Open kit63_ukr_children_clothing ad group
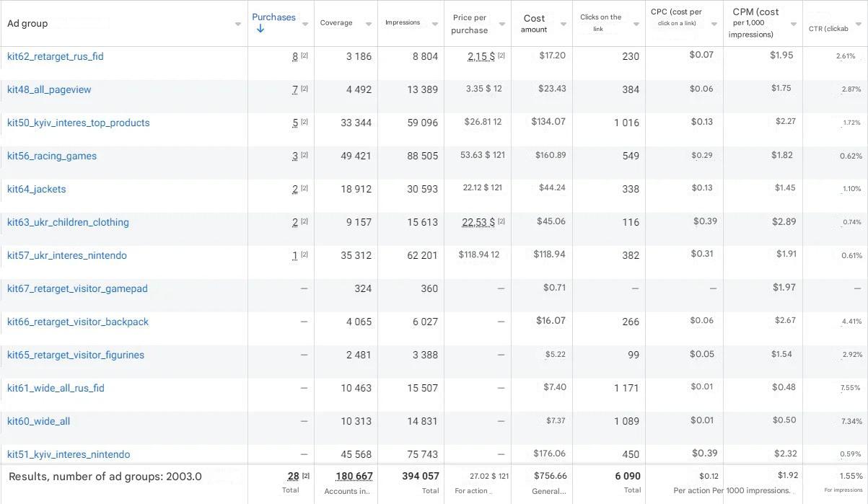Image resolution: width=868 pixels, height=504 pixels. pyautogui.click(x=68, y=222)
